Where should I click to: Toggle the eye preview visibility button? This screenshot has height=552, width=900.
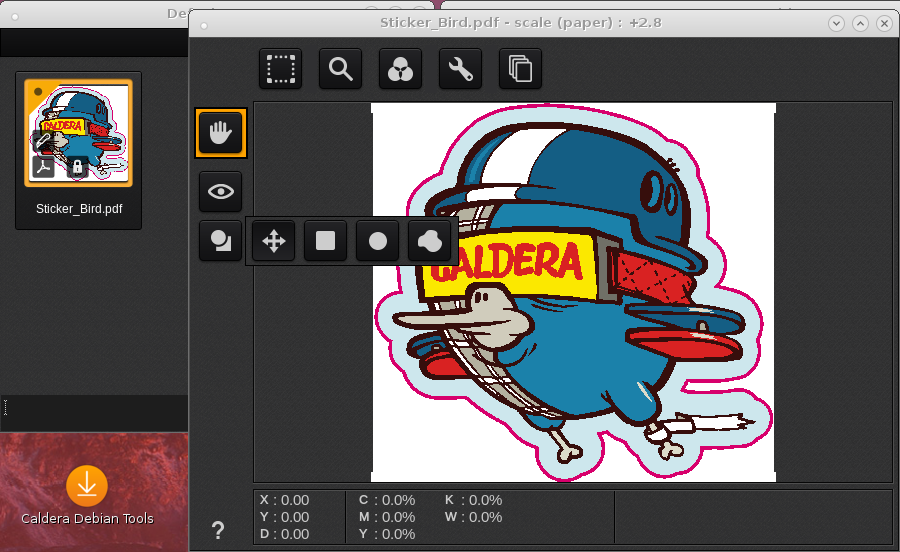221,191
